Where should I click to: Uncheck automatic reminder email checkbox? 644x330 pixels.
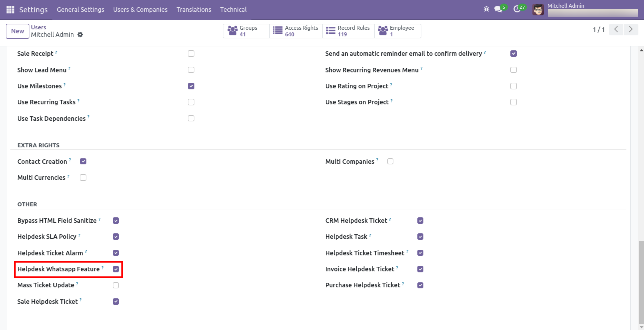pos(514,54)
